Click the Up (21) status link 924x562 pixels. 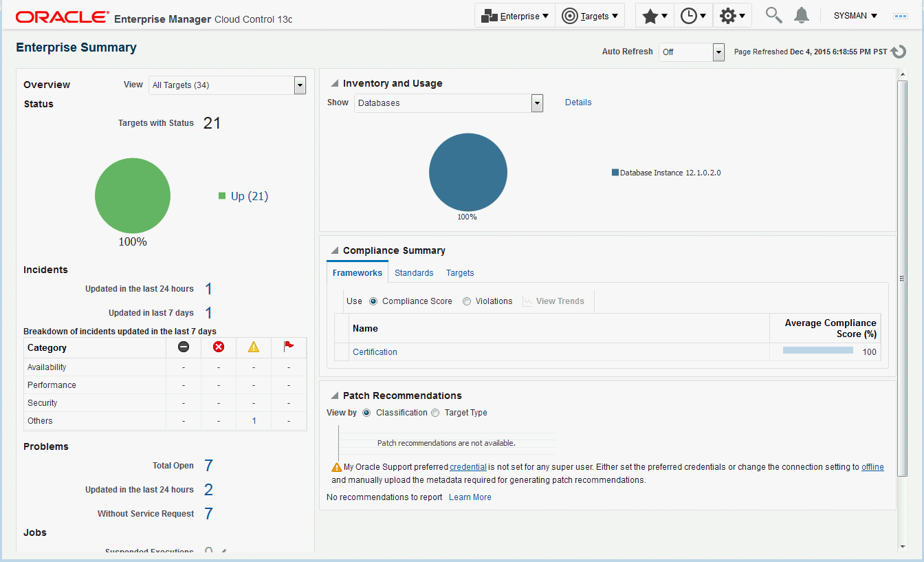coord(250,196)
